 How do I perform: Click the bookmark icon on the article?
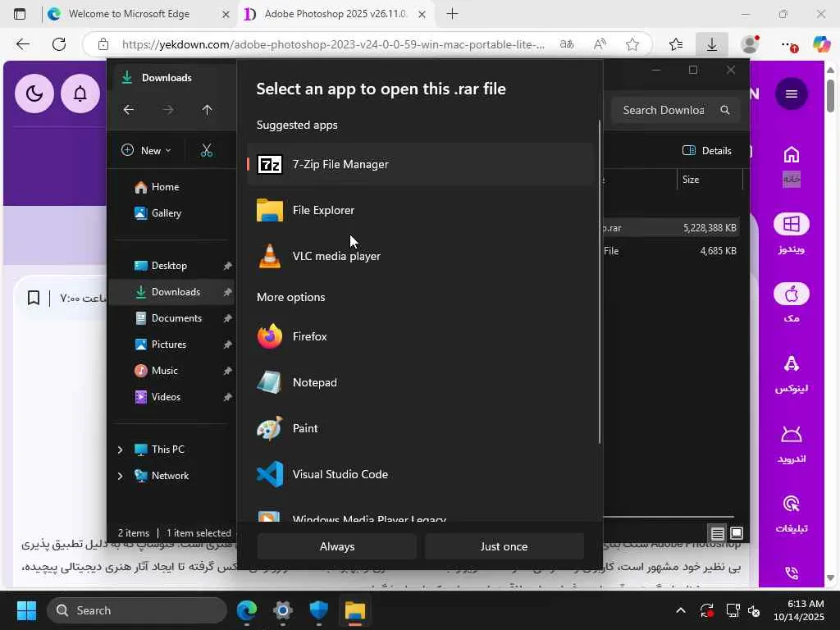pyautogui.click(x=33, y=298)
